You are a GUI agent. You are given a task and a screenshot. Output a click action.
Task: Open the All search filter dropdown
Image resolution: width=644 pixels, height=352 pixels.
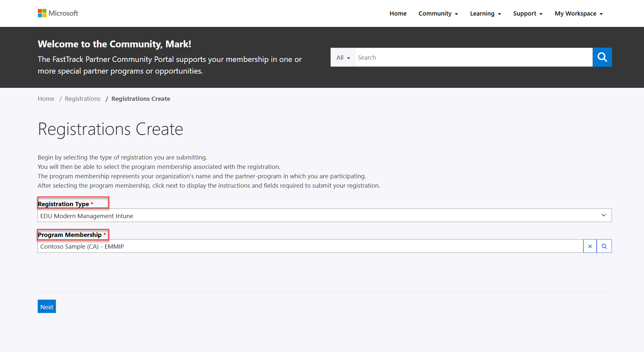[x=343, y=57]
